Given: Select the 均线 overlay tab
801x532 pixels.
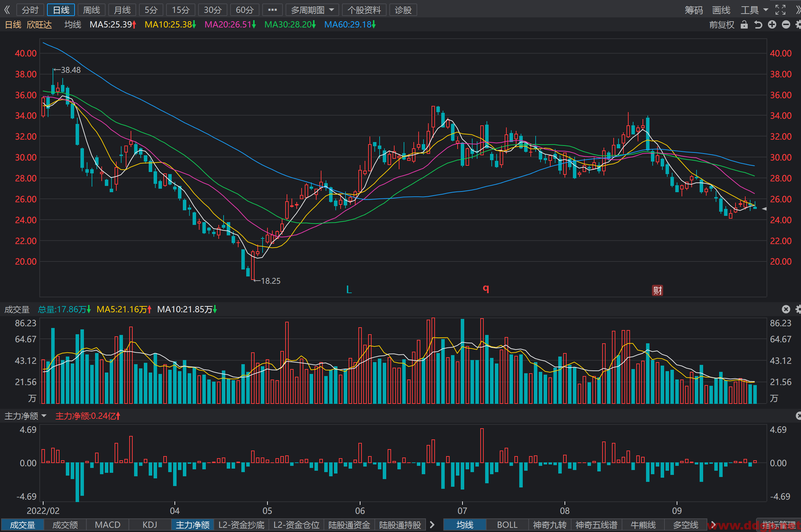Looking at the screenshot, I should pyautogui.click(x=465, y=525).
